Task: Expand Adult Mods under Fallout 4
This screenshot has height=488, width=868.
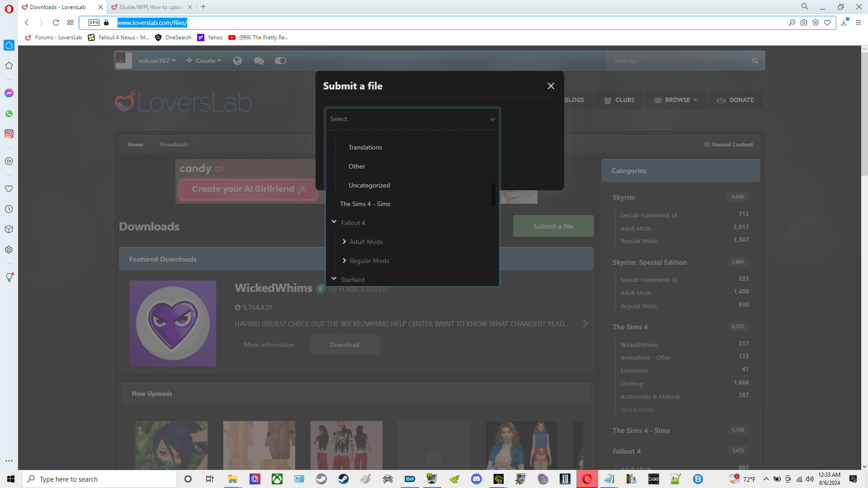Action: [344, 242]
